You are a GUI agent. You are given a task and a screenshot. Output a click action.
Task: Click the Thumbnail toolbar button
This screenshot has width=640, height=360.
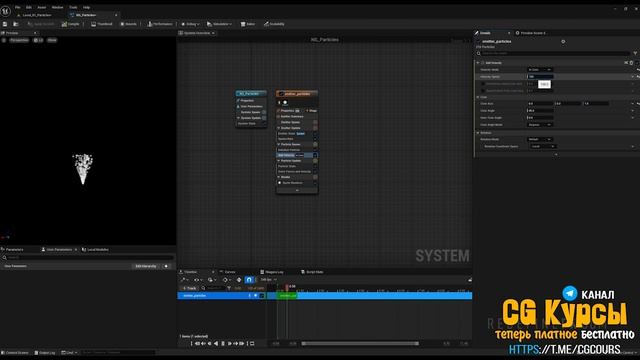click(102, 24)
